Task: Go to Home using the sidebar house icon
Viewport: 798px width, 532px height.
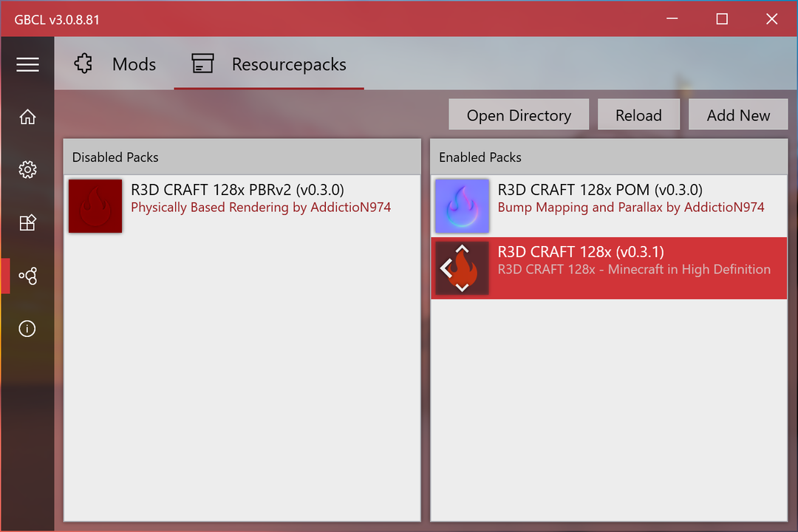Action: click(x=27, y=117)
